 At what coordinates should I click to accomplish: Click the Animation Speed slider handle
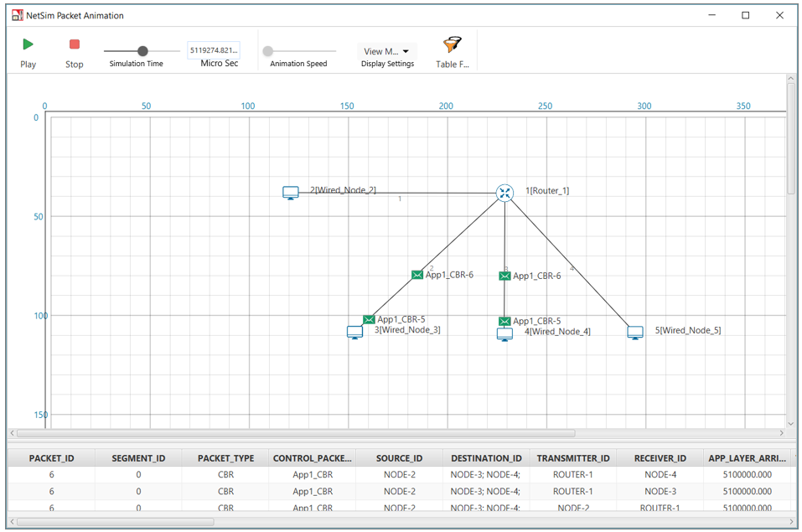click(268, 51)
